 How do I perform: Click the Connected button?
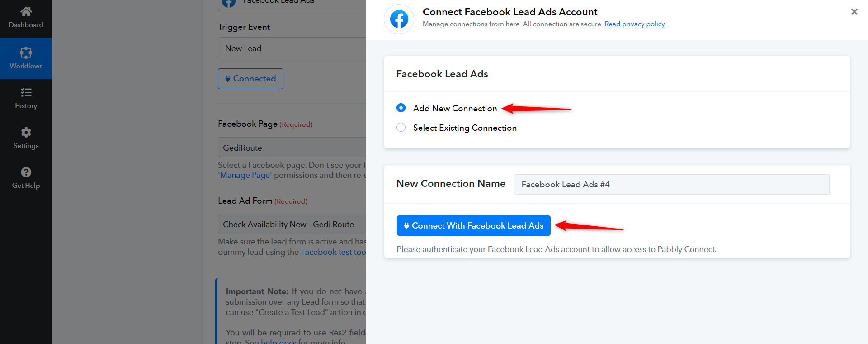[250, 79]
